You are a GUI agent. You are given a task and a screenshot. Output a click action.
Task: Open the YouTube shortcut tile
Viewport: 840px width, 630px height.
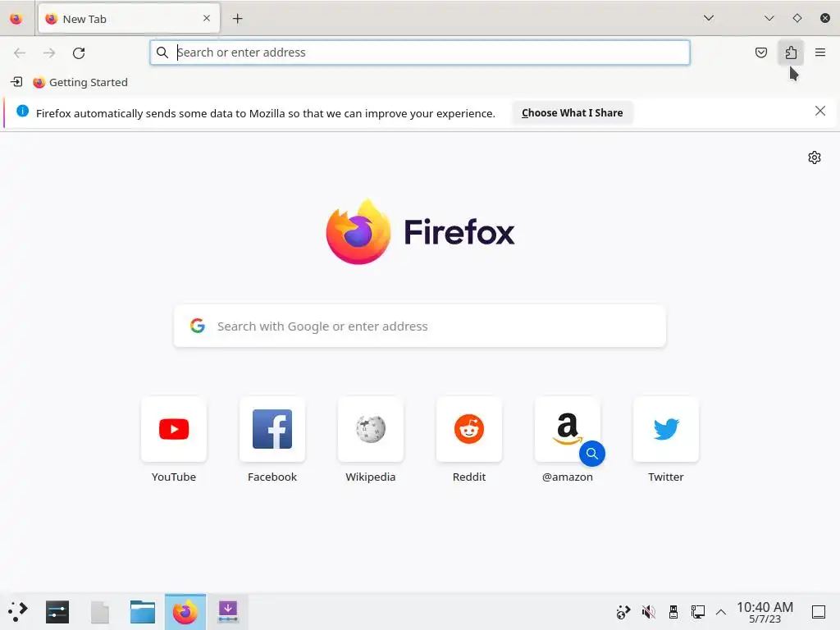(174, 429)
